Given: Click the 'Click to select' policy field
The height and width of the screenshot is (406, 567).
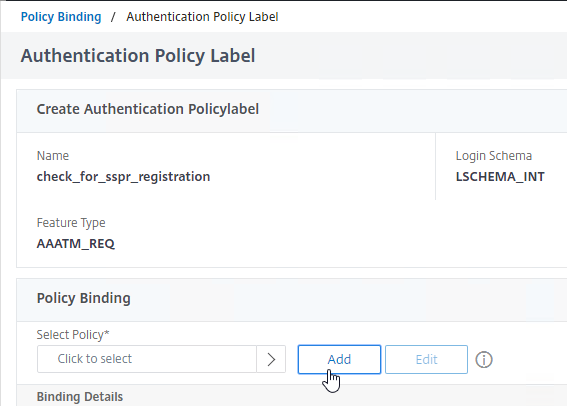Looking at the screenshot, I should pos(147,359).
